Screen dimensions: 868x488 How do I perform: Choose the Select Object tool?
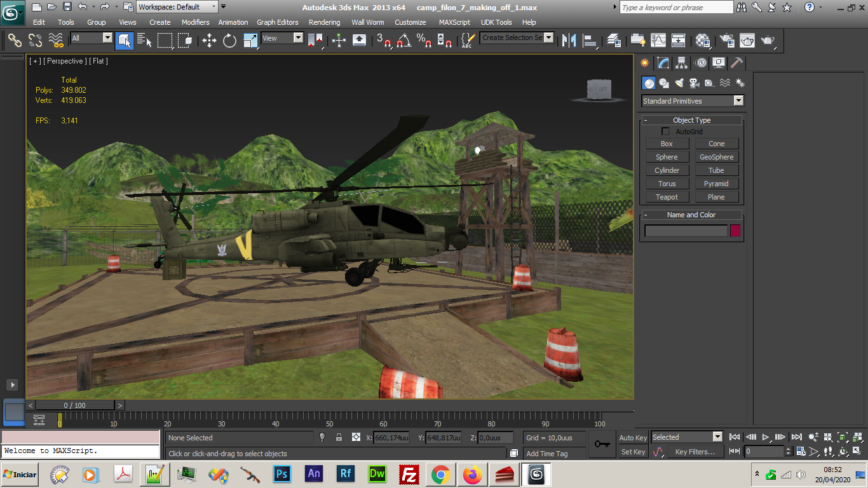(124, 41)
